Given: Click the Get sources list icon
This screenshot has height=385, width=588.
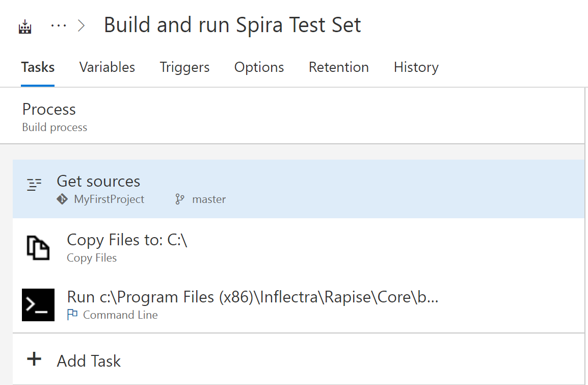Looking at the screenshot, I should coord(34,185).
